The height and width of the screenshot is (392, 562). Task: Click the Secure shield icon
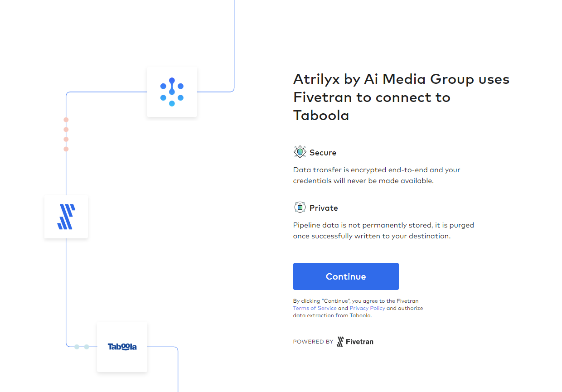click(300, 152)
